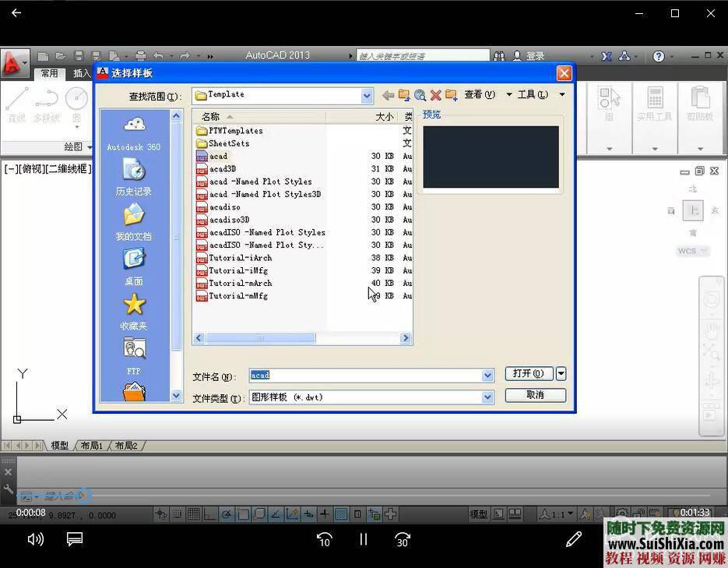Click the 打开 (Open) button
Image resolution: width=728 pixels, height=568 pixels.
point(529,373)
